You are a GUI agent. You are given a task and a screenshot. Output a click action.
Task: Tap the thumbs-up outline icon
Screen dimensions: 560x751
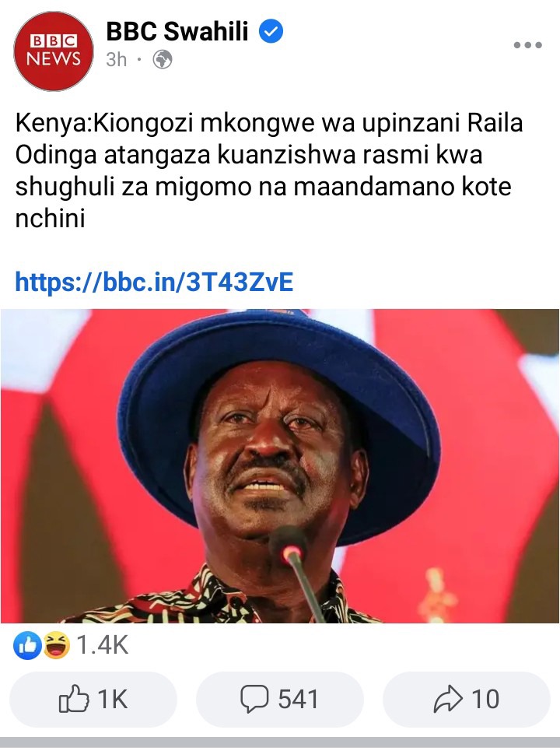74,699
